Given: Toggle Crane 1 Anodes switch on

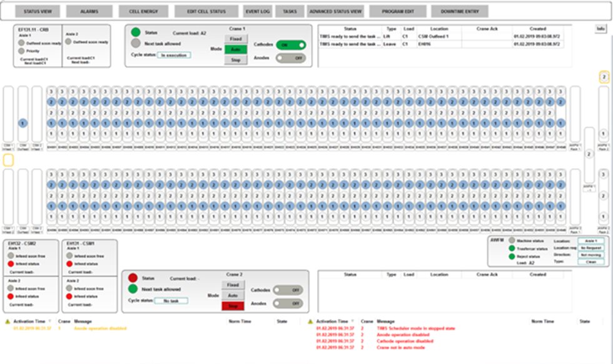Looking at the screenshot, I should point(290,58).
